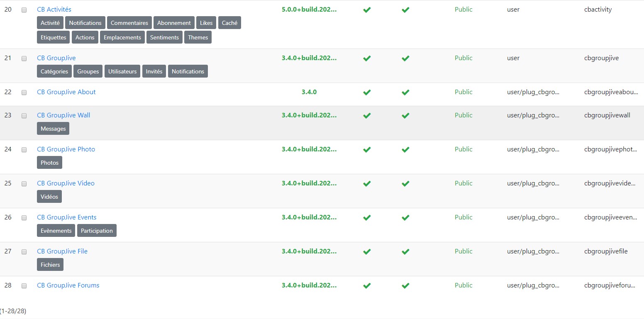Screen dimensions: 644x319
Task: Open Notifications button under CB Activités
Action: tap(85, 23)
